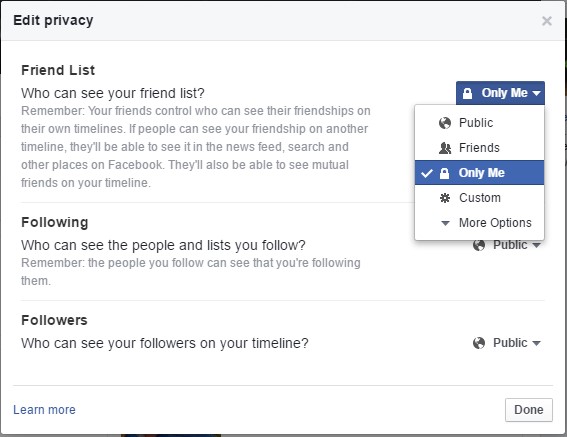
Task: Close the Edit privacy dialog
Action: [x=547, y=21]
